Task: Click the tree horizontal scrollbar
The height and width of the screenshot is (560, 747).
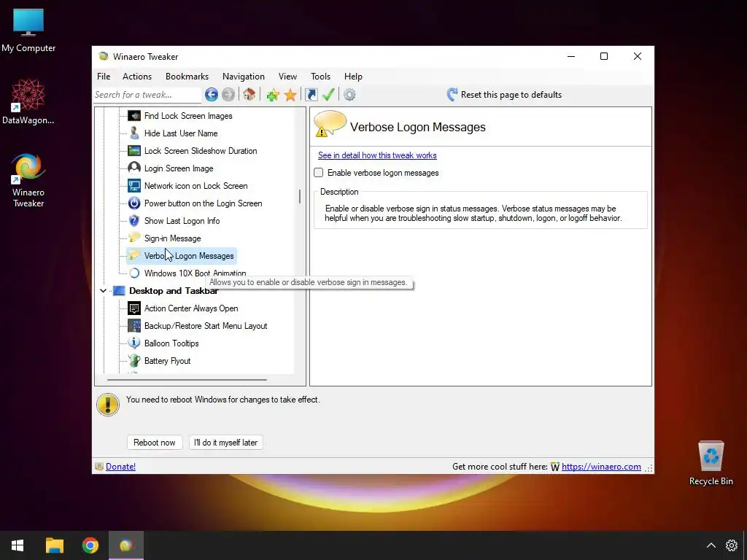Action: [187, 380]
